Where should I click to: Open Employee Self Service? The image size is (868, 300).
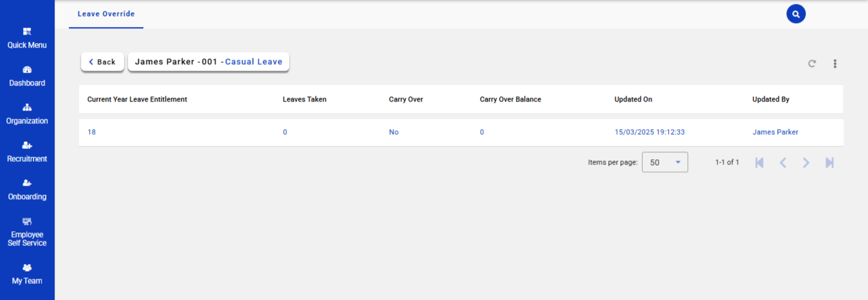tap(27, 231)
